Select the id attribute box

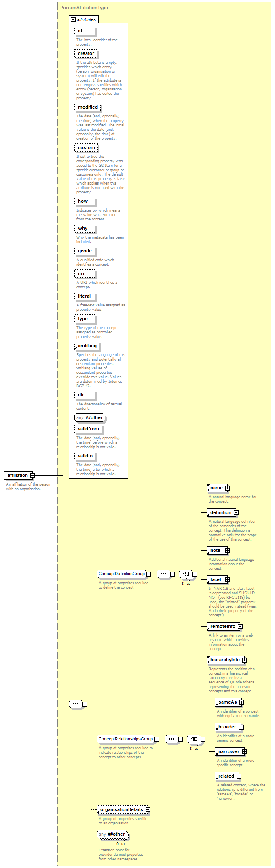pyautogui.click(x=85, y=31)
